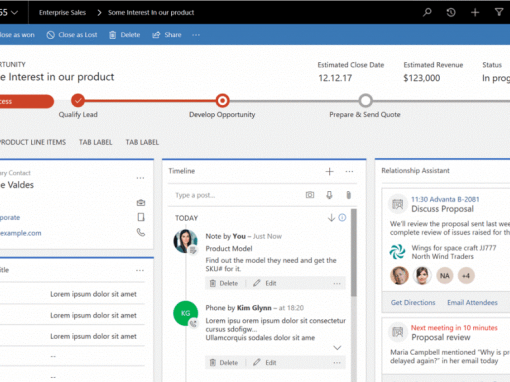The width and height of the screenshot is (510, 382).
Task: Click Proposal review calendar icon
Action: click(398, 332)
